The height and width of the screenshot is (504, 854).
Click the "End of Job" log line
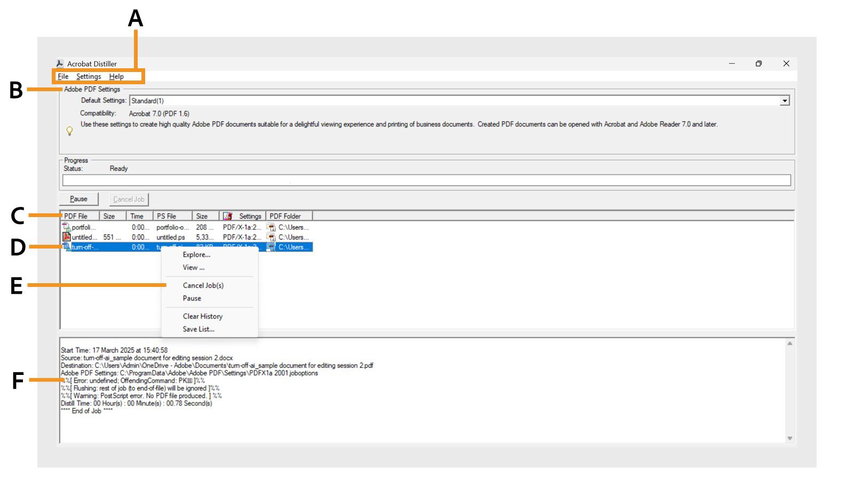[86, 411]
